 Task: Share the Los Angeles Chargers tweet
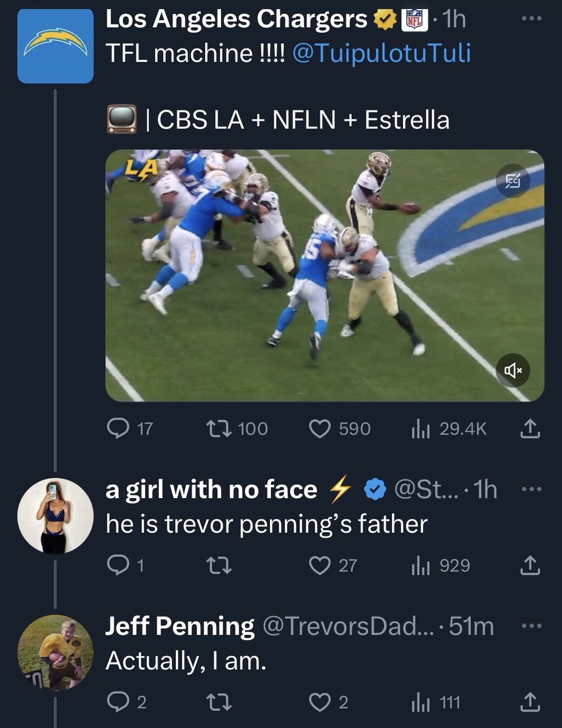tap(530, 429)
